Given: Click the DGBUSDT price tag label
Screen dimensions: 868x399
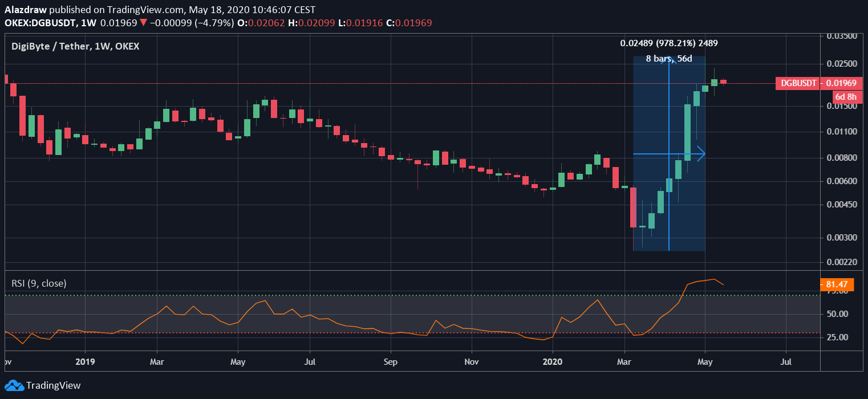Looking at the screenshot, I should [797, 83].
